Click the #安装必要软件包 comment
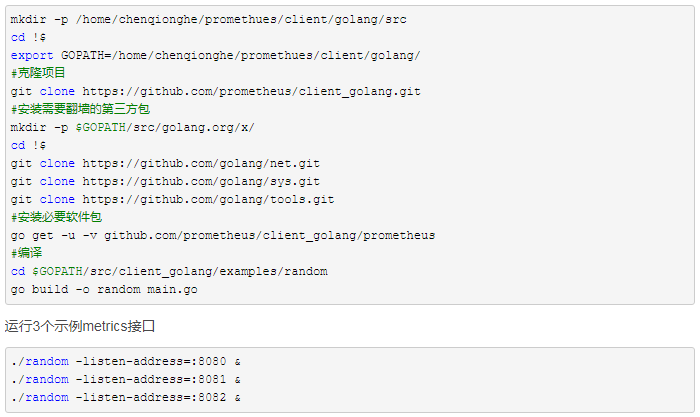This screenshot has height=417, width=700. [x=57, y=217]
